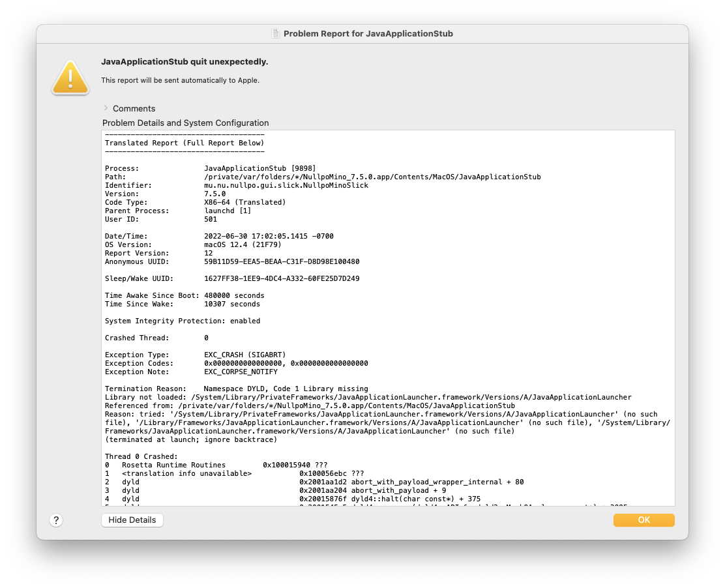Click identifier 'mu.nu.nullpo.gui.slick.NullpoMinoSlick'
The image size is (725, 588).
[286, 185]
